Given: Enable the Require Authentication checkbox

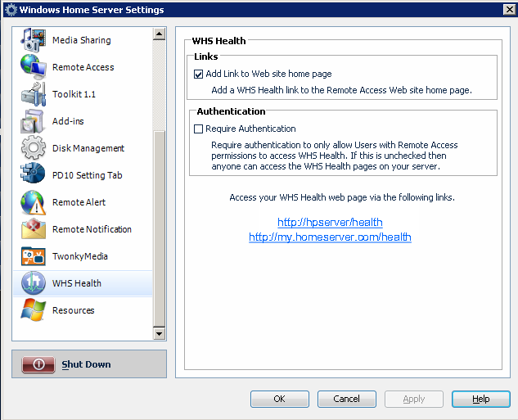Looking at the screenshot, I should tap(198, 129).
